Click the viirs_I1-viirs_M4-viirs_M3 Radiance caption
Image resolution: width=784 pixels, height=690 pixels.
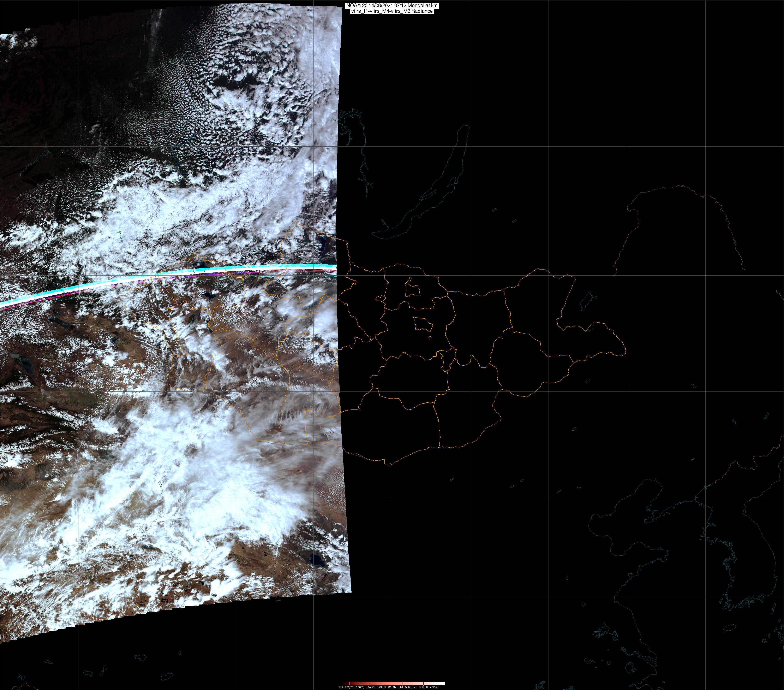[392, 11]
